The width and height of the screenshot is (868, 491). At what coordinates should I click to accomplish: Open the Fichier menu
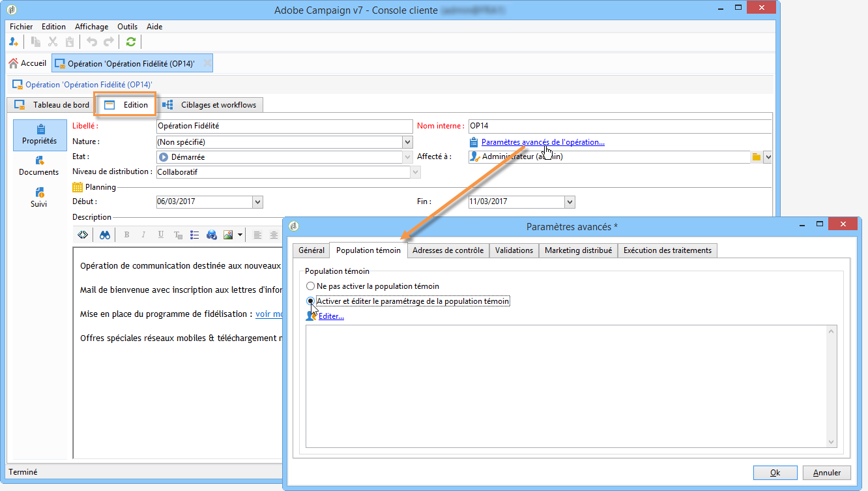point(22,27)
